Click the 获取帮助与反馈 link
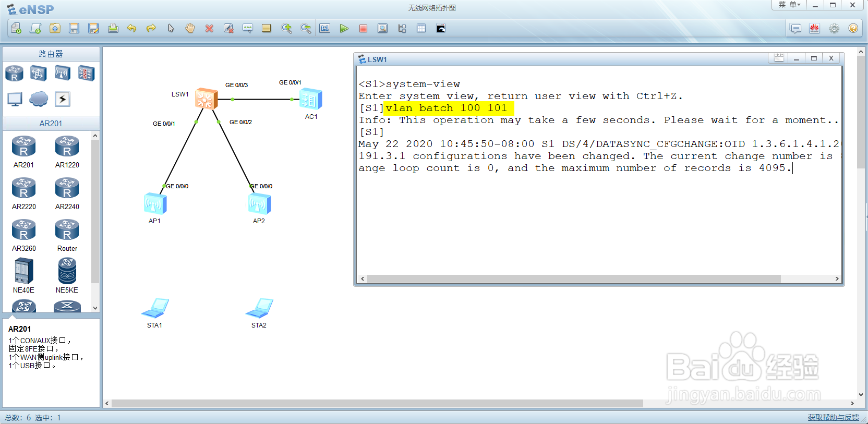868x424 pixels. [x=833, y=417]
